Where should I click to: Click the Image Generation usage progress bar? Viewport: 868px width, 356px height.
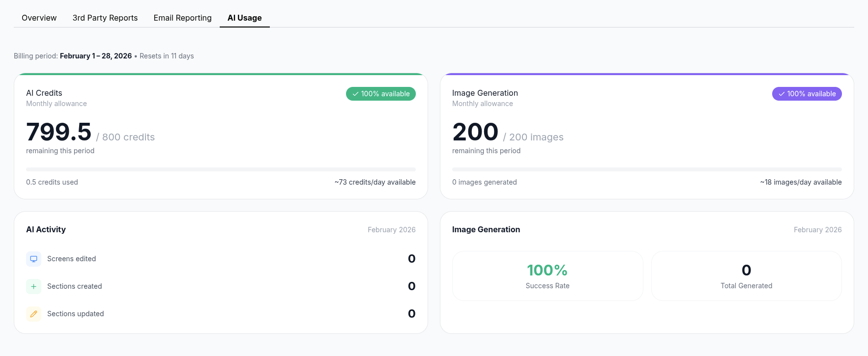(x=646, y=169)
